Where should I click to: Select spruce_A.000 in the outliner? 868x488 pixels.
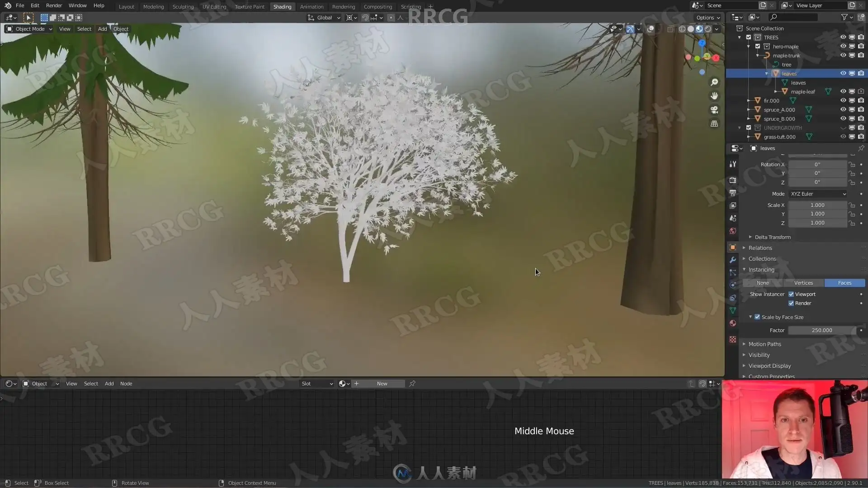(779, 110)
